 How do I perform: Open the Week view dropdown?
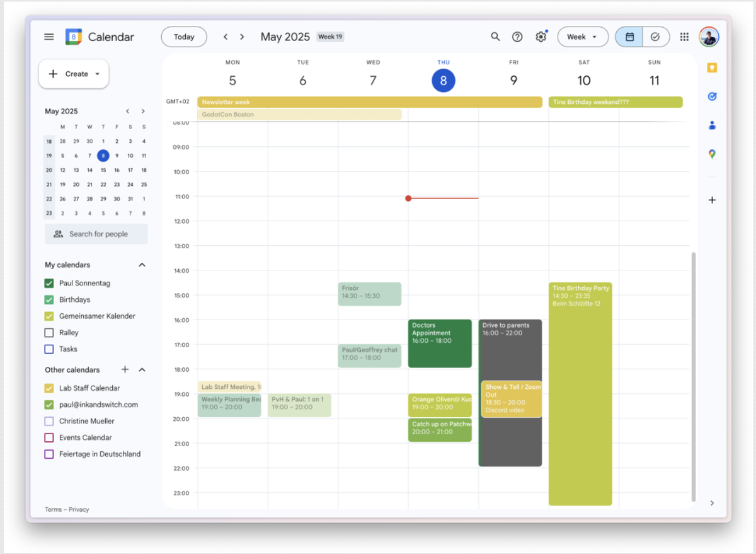(583, 37)
